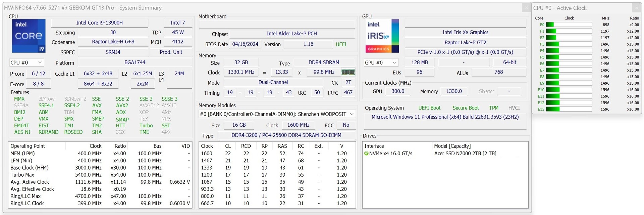Screen dimensions: 644x215
Task: Click the ALUs value 768
Action: point(499,72)
